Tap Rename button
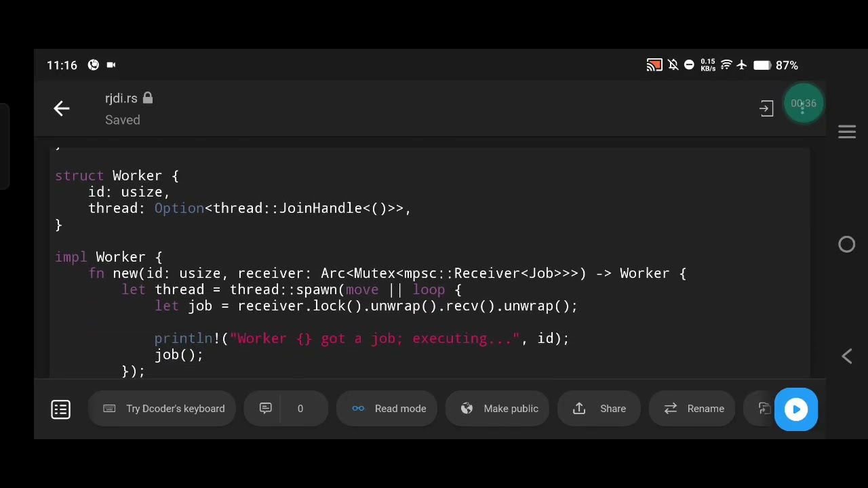The image size is (868, 488). click(x=692, y=409)
